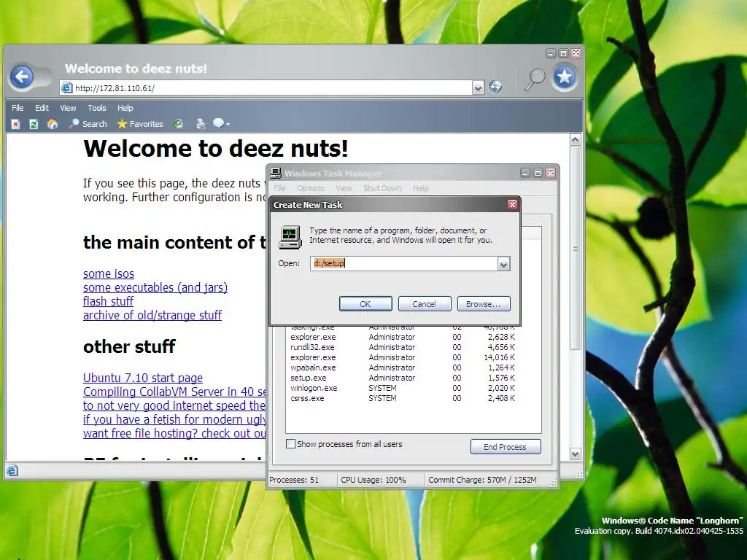Select setup.exe process row

[x=403, y=378]
